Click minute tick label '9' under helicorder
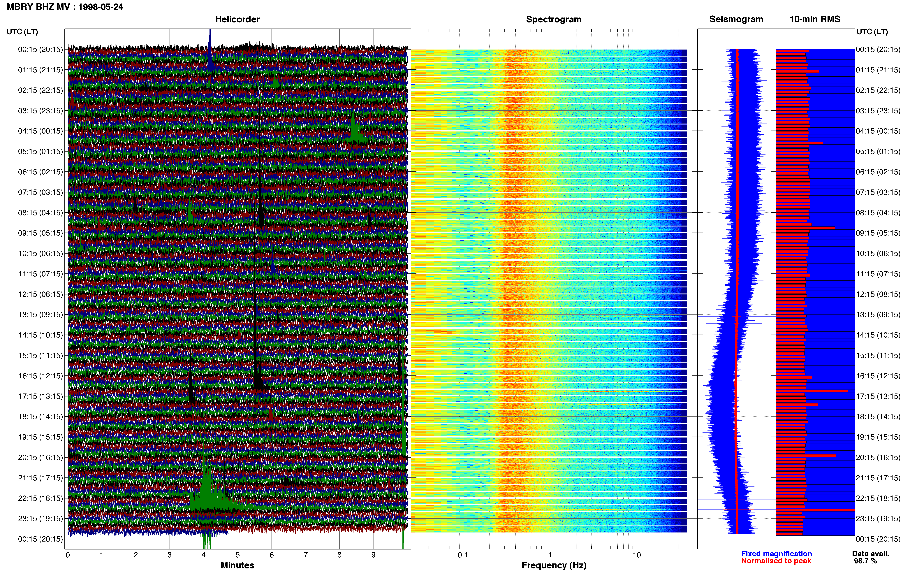924x578 pixels. [x=373, y=555]
